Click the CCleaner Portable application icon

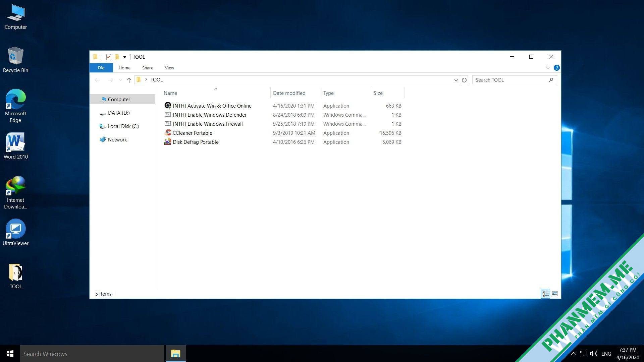pos(167,133)
